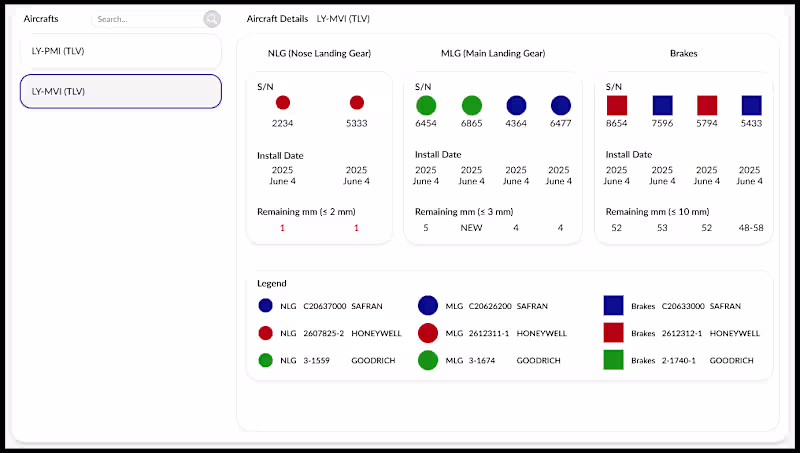This screenshot has width=800, height=453.
Task: Click red NLG circle for S/N 5333
Action: (x=357, y=103)
